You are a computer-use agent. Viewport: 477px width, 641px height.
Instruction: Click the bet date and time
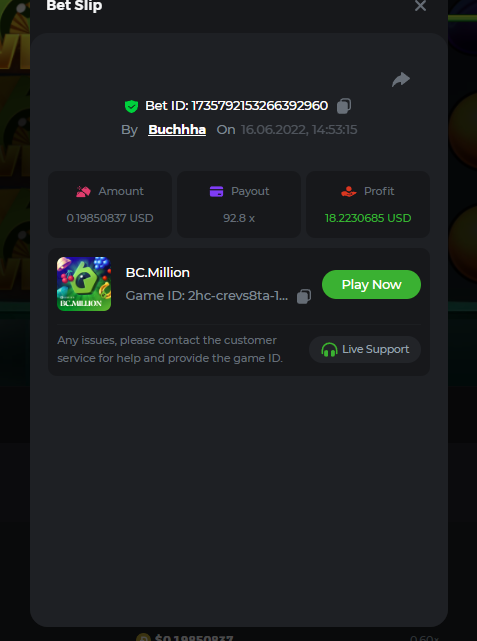coord(299,130)
